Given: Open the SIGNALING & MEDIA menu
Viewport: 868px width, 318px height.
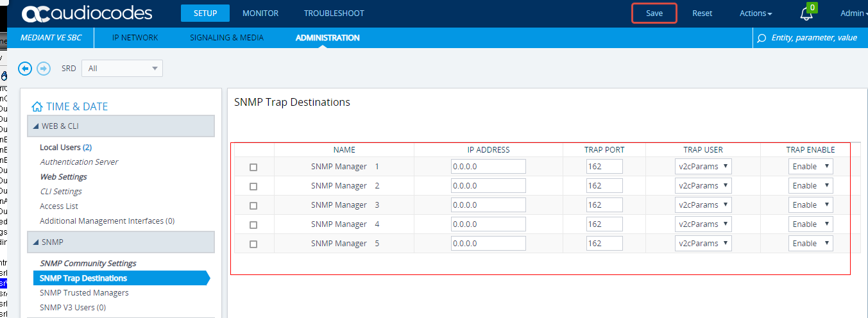Looking at the screenshot, I should [x=226, y=38].
